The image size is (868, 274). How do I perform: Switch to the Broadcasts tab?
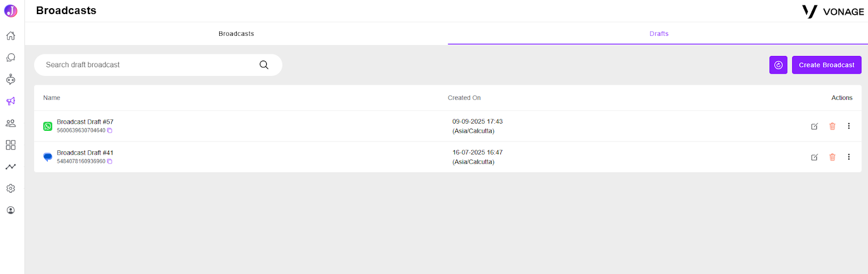pos(236,34)
